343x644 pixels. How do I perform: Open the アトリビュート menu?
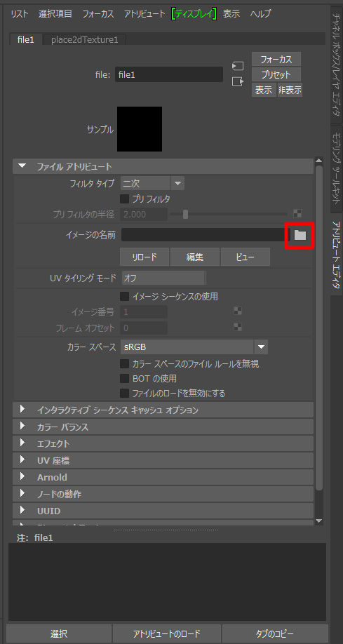(x=144, y=13)
